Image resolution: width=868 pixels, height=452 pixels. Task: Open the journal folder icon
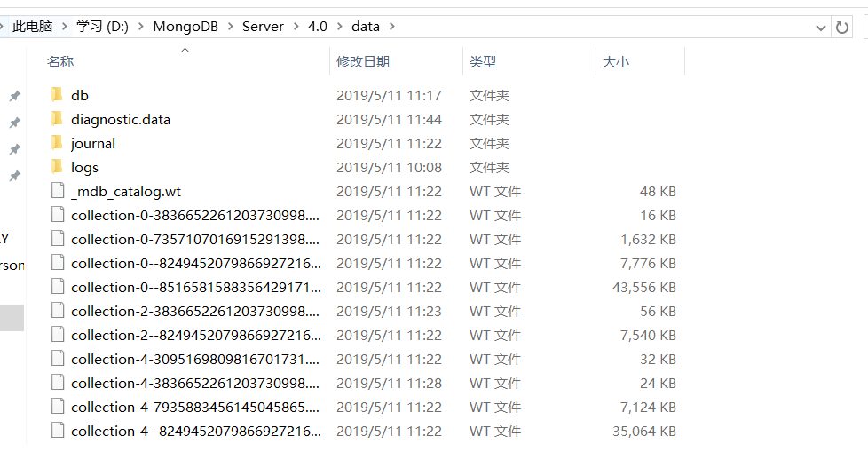pyautogui.click(x=57, y=142)
